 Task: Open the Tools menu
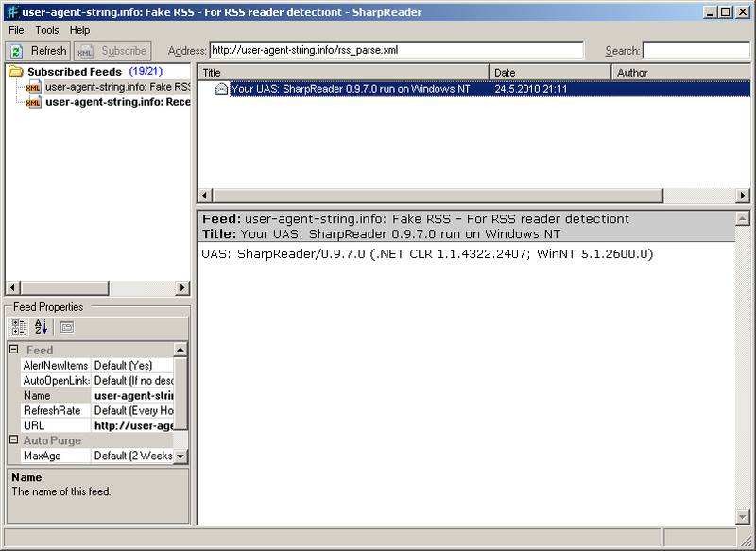click(x=46, y=30)
